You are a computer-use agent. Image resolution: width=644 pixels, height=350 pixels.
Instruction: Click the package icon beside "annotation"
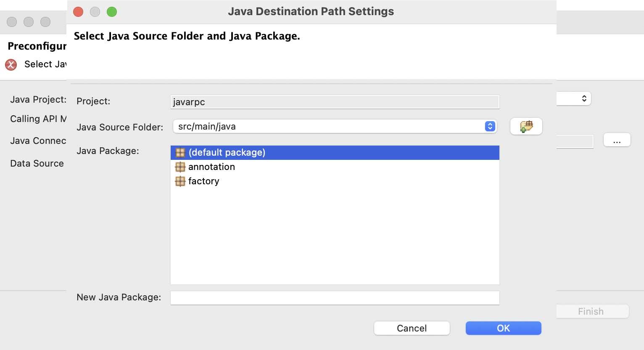tap(180, 167)
